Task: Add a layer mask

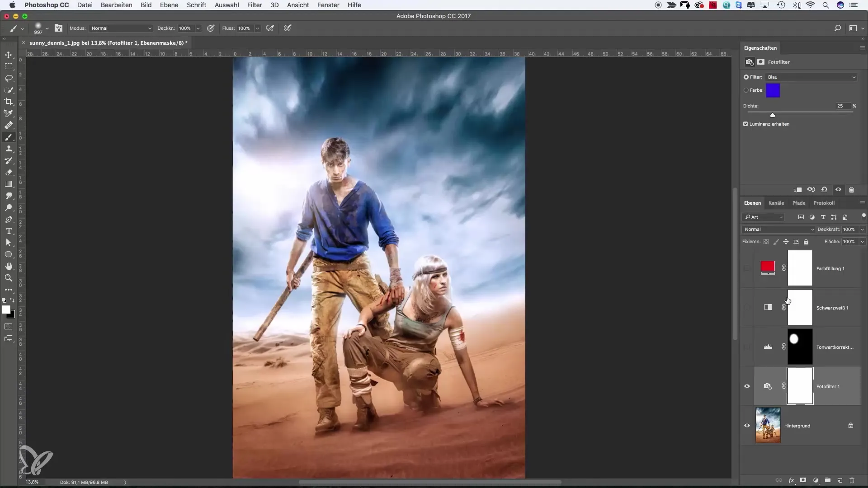Action: point(803,480)
